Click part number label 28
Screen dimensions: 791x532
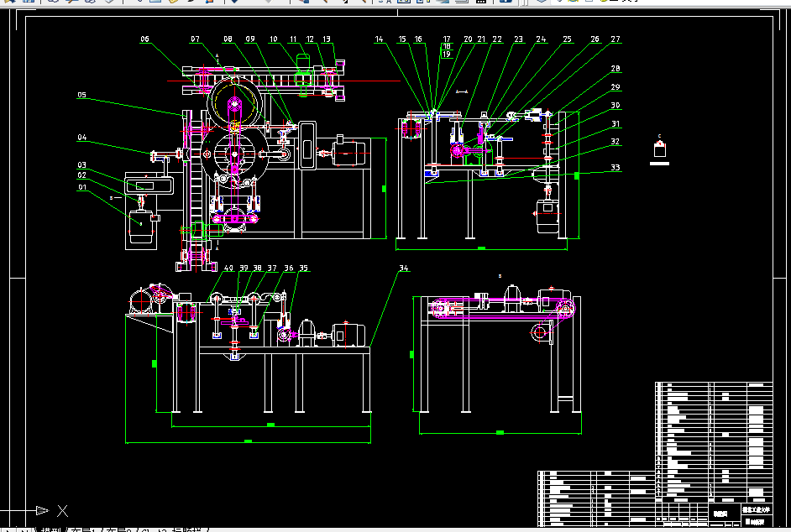(616, 69)
